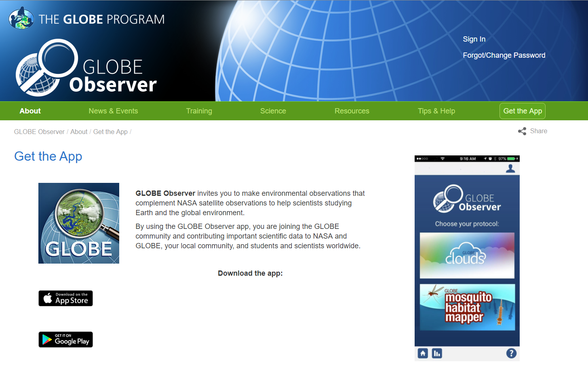Click the GLOBE Program logo icon
Image resolution: width=588 pixels, height=373 pixels.
coord(21,18)
